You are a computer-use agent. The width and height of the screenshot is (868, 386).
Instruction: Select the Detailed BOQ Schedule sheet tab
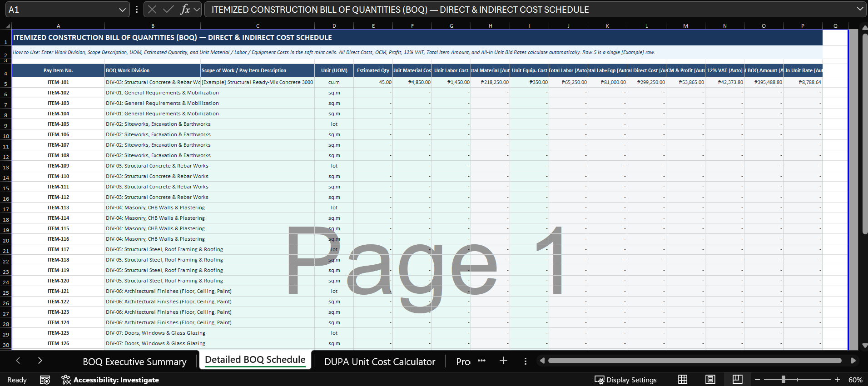[x=255, y=360]
